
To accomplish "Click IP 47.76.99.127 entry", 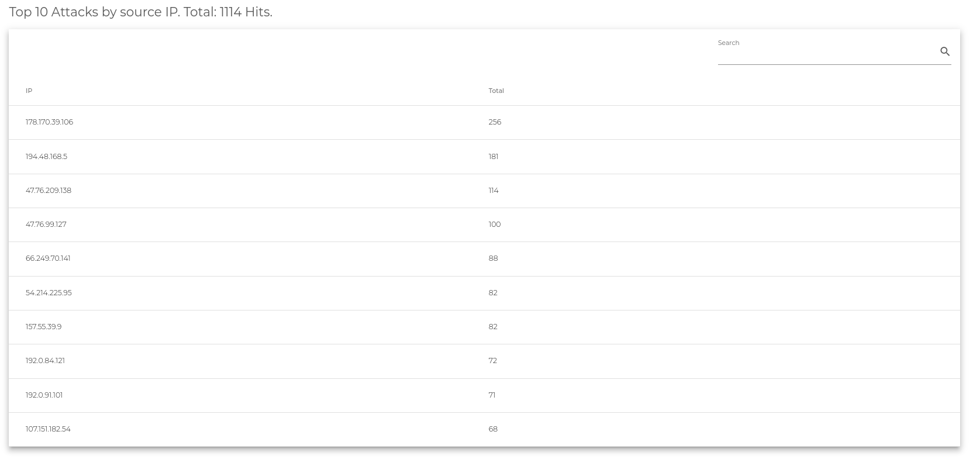I will (46, 225).
